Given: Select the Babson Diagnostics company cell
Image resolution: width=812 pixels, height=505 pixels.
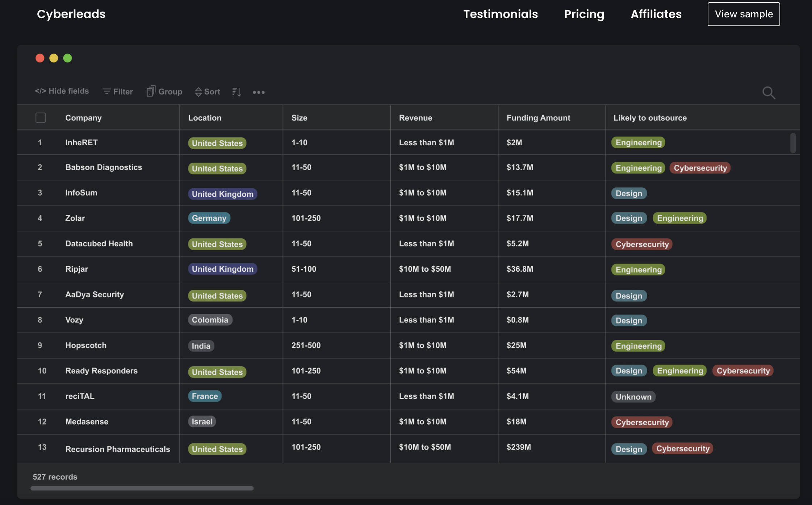Looking at the screenshot, I should point(104,167).
